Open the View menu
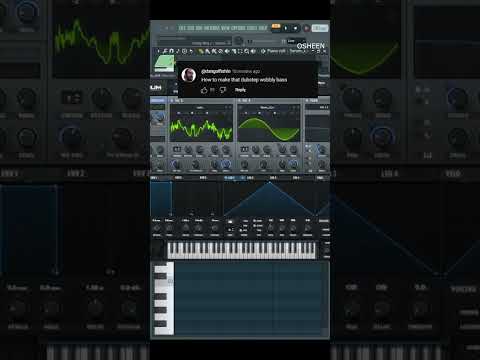 (x=226, y=28)
